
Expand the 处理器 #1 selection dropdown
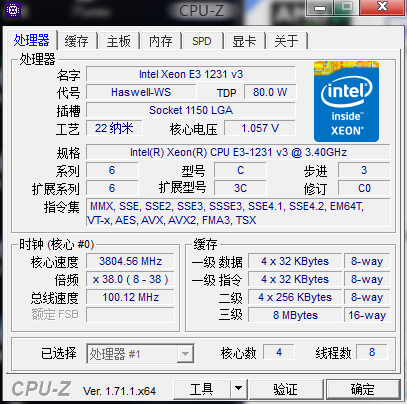185,354
